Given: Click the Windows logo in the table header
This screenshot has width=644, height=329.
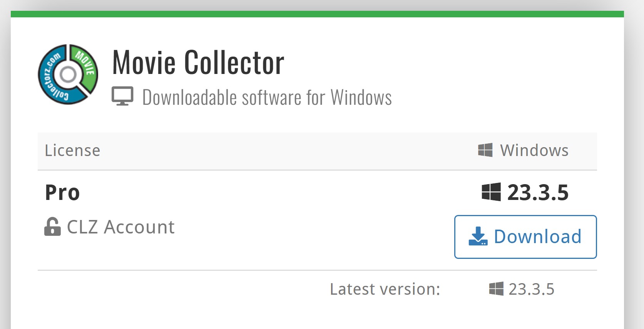Looking at the screenshot, I should [x=485, y=150].
